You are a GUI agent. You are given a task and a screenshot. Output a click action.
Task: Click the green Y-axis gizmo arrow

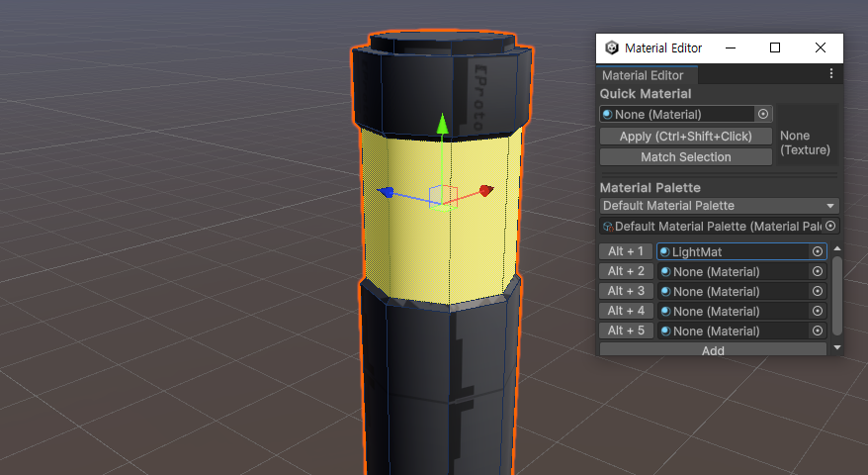click(x=443, y=125)
